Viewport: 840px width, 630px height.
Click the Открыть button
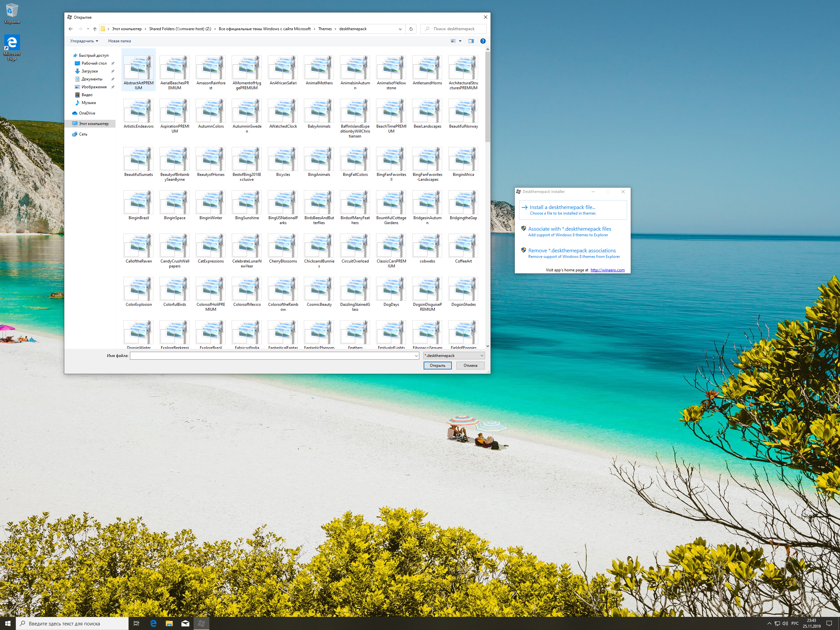437,365
